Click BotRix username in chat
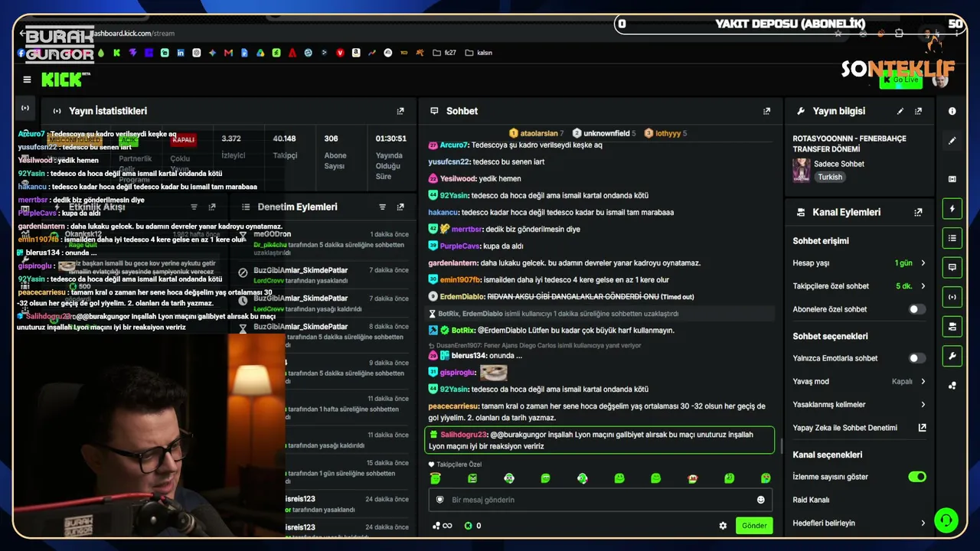Image resolution: width=980 pixels, height=551 pixels. [x=463, y=331]
